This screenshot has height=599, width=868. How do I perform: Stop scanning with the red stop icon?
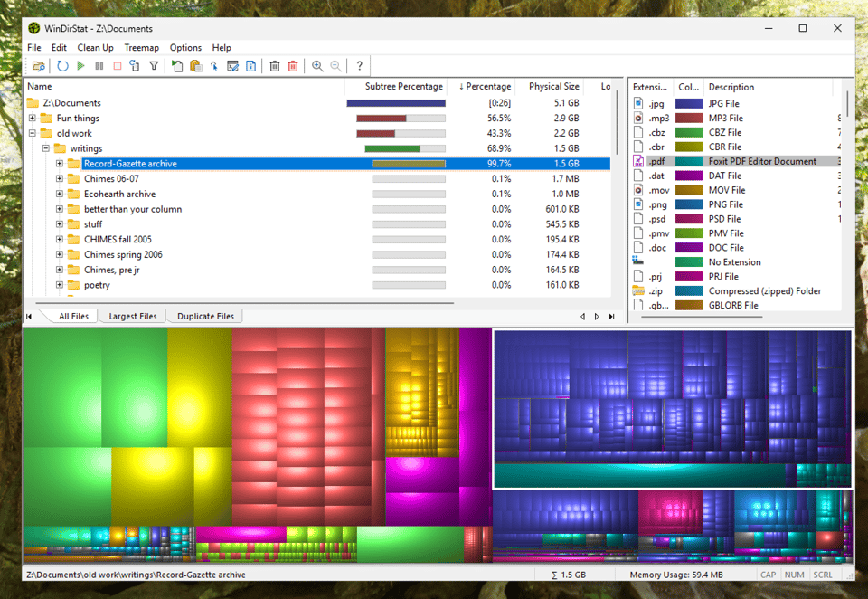pos(118,65)
